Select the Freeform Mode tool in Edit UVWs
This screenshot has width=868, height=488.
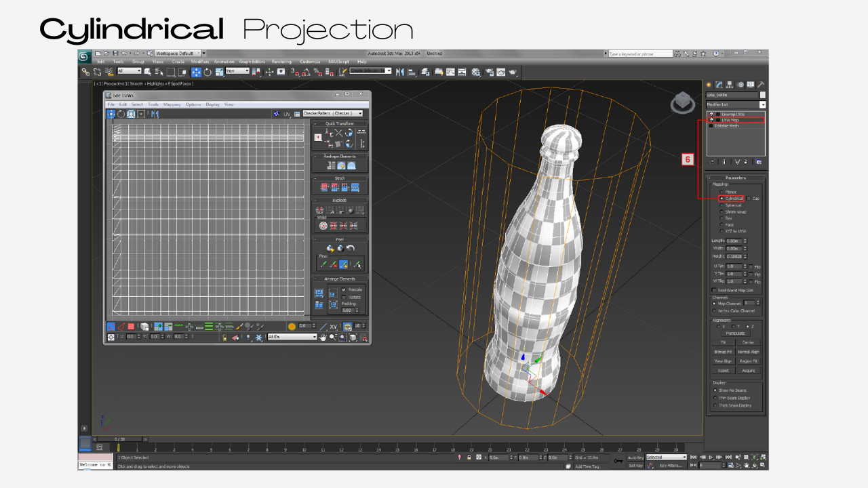tap(140, 114)
